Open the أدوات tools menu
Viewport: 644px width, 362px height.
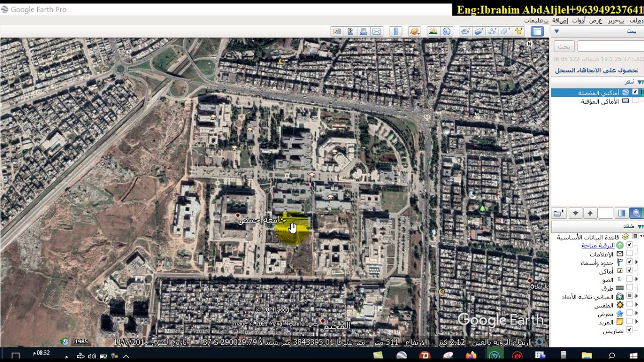tap(579, 20)
